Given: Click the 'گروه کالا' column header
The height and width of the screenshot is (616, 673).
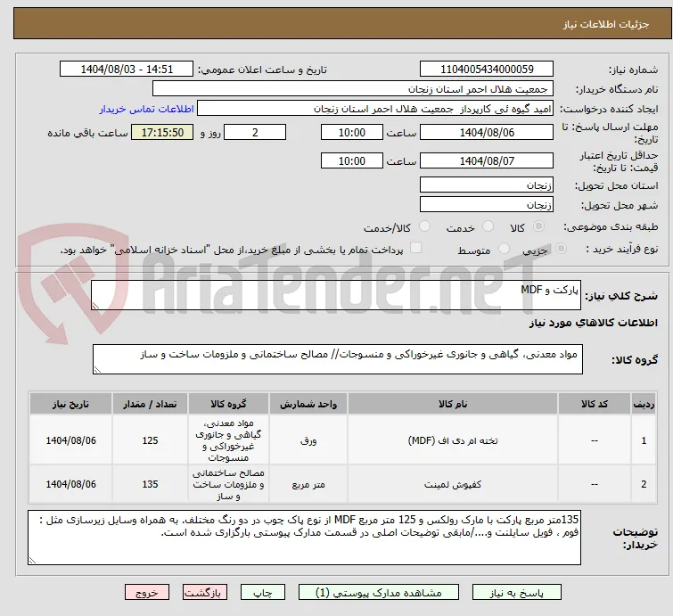Looking at the screenshot, I should (x=228, y=404).
